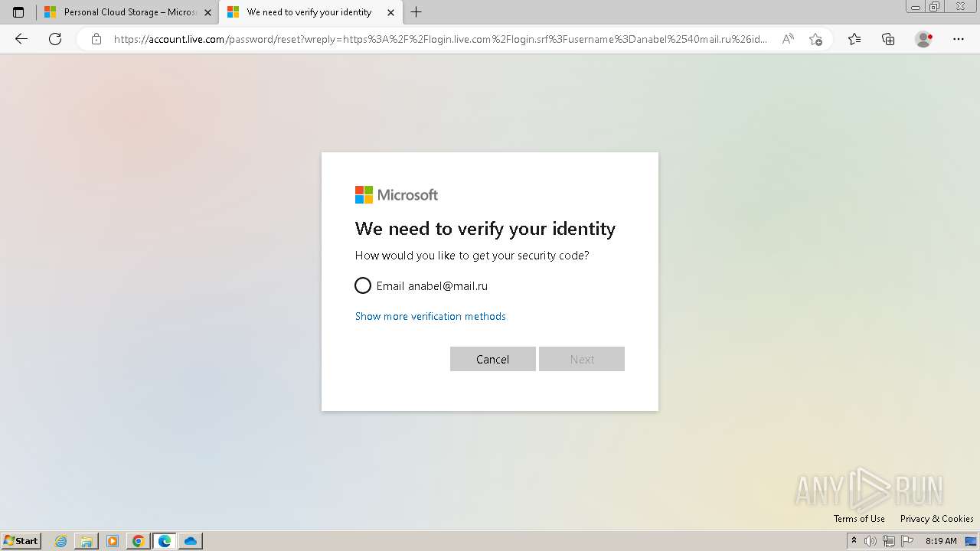Open the Privacy & Cookies link

(937, 519)
